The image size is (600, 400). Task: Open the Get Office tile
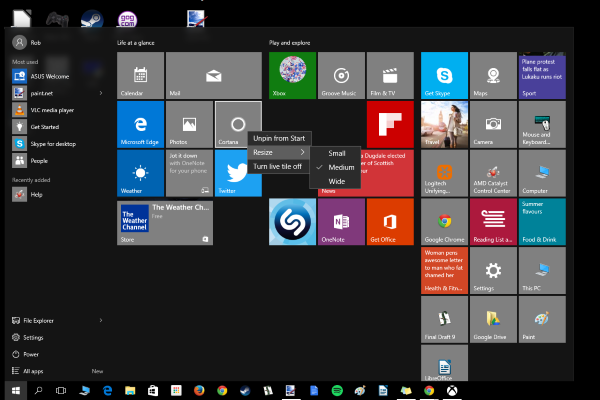pyautogui.click(x=390, y=222)
